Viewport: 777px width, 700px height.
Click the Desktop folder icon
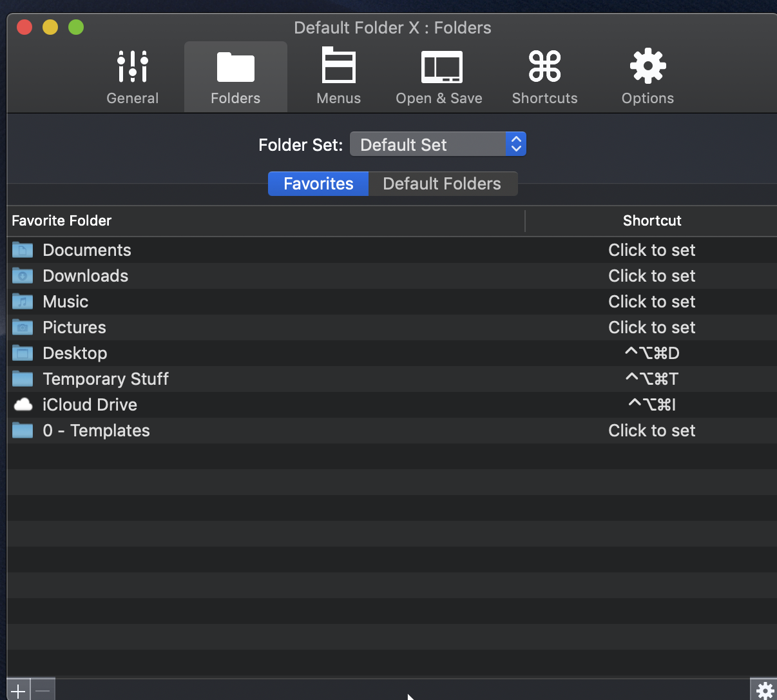(23, 353)
